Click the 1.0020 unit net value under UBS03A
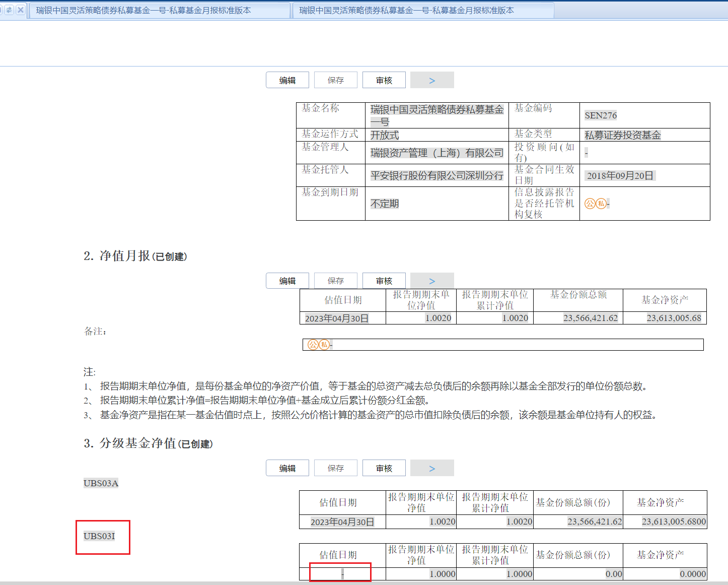Screen dimensions: 728x585 [443, 522]
